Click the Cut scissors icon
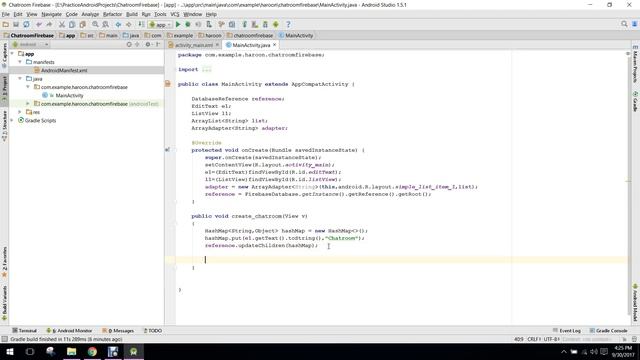 tap(62, 24)
